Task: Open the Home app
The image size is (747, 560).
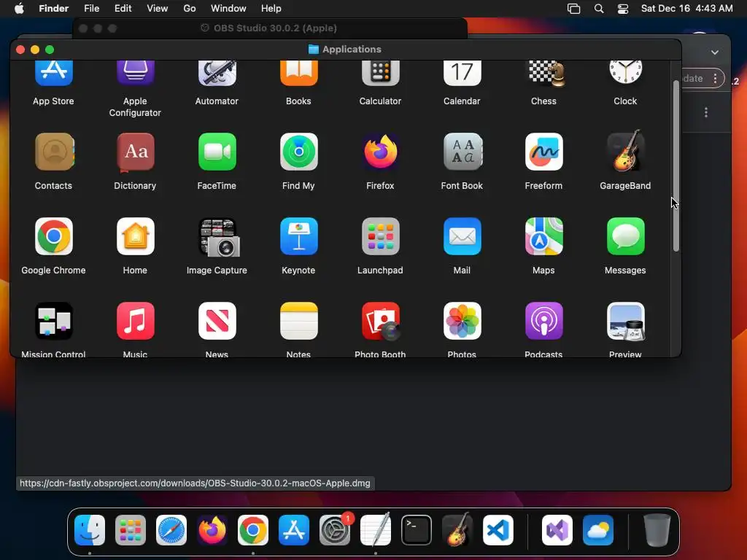Action: coord(135,236)
